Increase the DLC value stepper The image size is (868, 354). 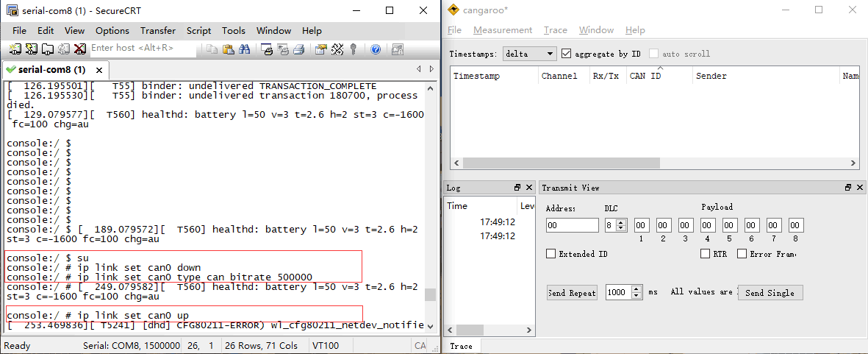pos(621,222)
